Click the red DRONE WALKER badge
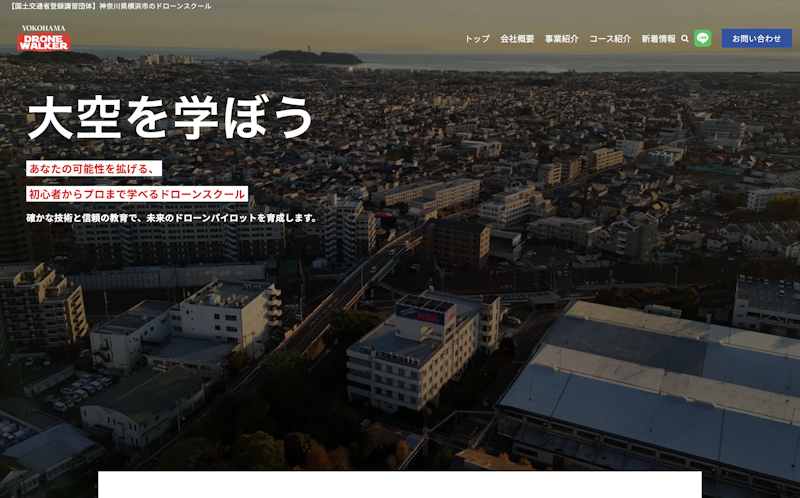 (43, 43)
